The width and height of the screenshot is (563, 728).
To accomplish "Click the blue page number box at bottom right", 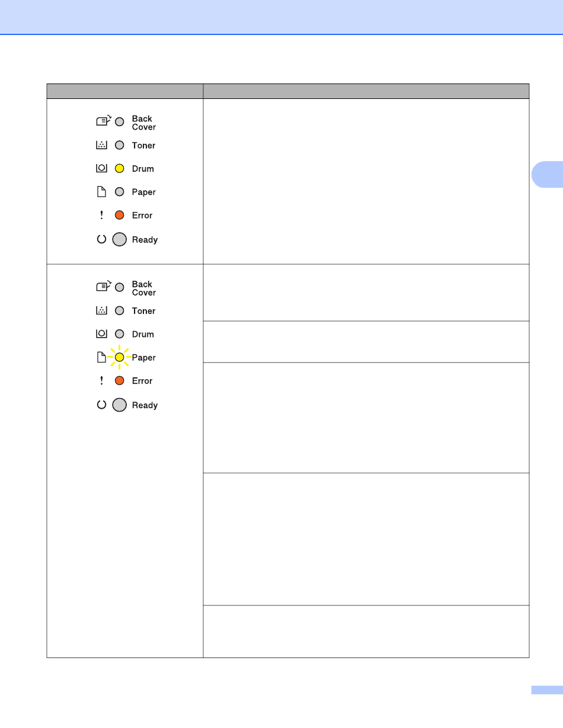I will point(546,689).
